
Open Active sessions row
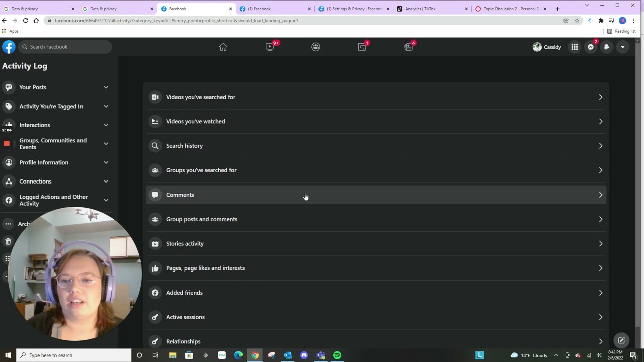click(376, 317)
